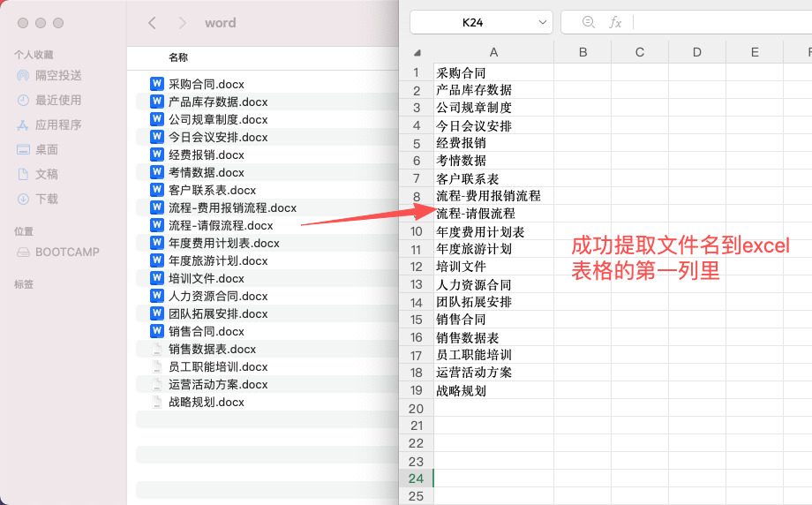This screenshot has height=505, width=812.
Task: Select column C header
Action: [x=640, y=52]
